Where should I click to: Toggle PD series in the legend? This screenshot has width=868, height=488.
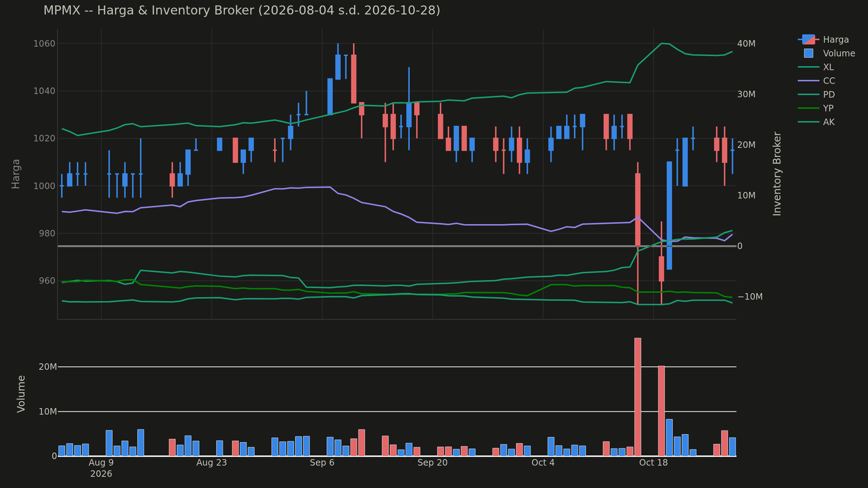(816, 94)
